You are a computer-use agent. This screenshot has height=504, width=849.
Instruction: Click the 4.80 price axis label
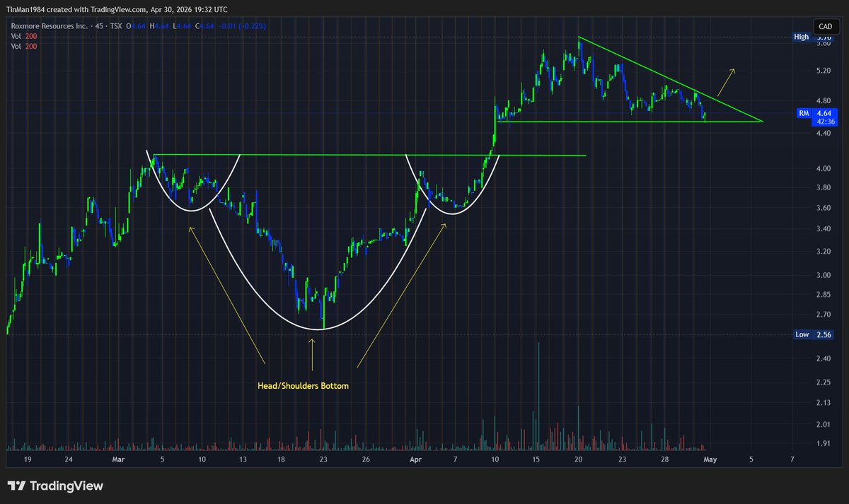click(x=824, y=100)
